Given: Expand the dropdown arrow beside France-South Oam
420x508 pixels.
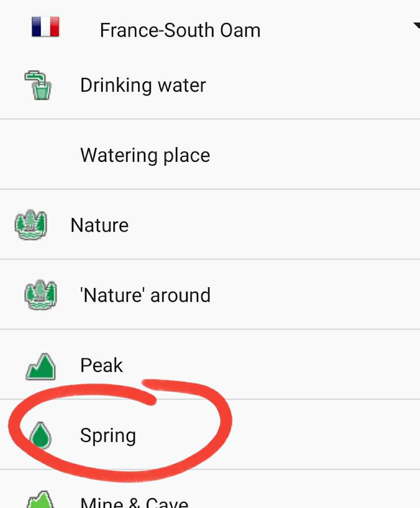Looking at the screenshot, I should [x=416, y=26].
